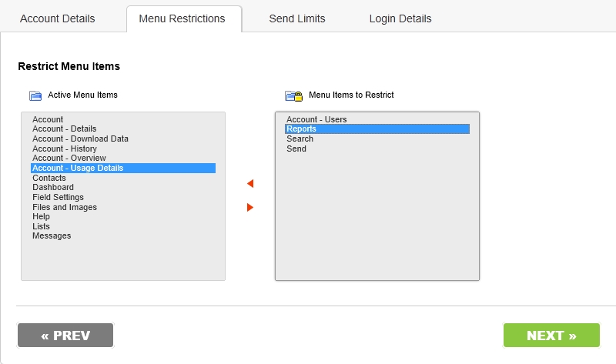
Task: Select Account - Users in restricted list
Action: (x=377, y=119)
